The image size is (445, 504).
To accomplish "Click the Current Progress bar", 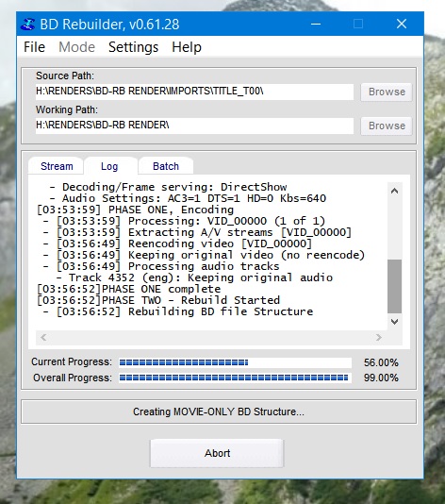I will [235, 362].
